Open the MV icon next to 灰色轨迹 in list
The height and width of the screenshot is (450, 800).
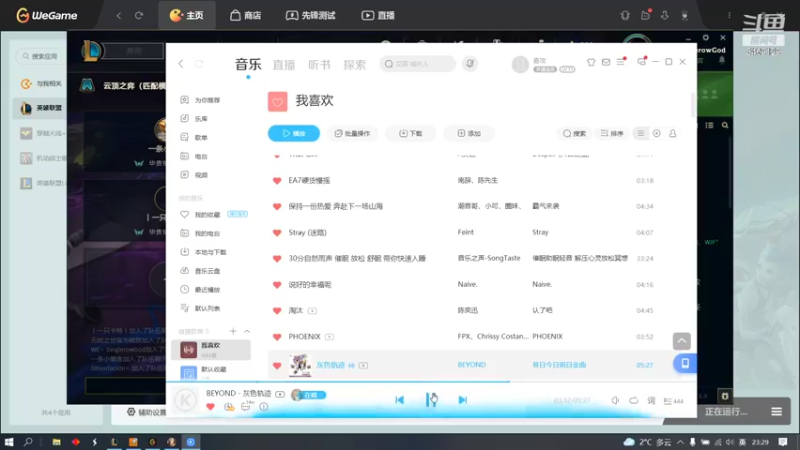click(363, 365)
